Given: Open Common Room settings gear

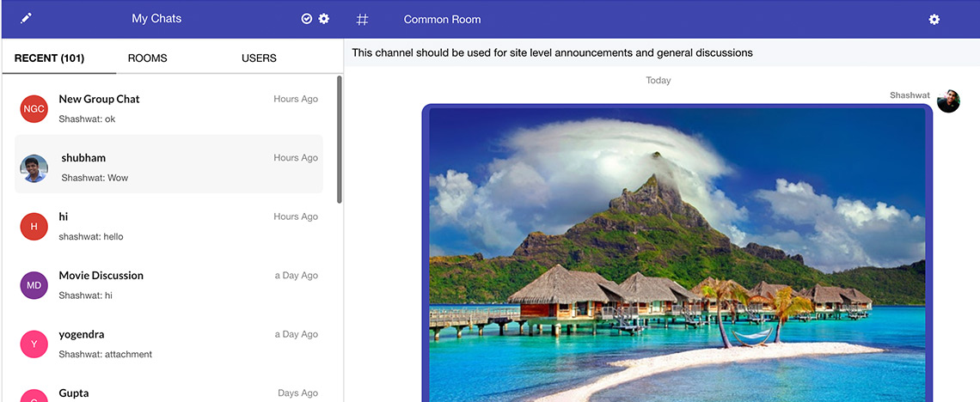Looking at the screenshot, I should 934,20.
